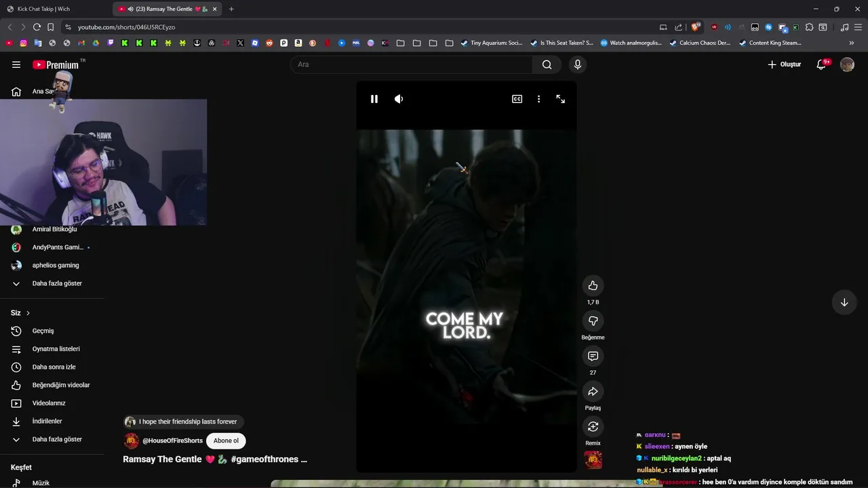Mute the Short's volume
Viewport: 868px width, 488px height.
(x=399, y=99)
